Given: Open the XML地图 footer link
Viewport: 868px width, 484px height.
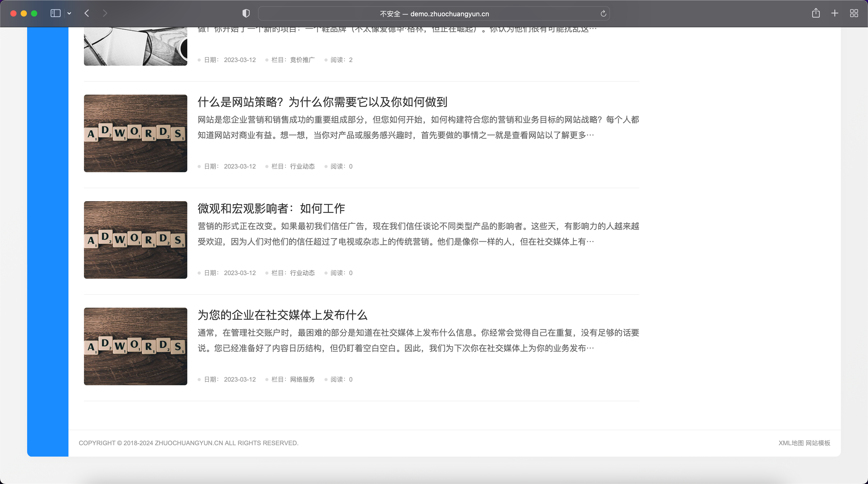Looking at the screenshot, I should (x=791, y=443).
